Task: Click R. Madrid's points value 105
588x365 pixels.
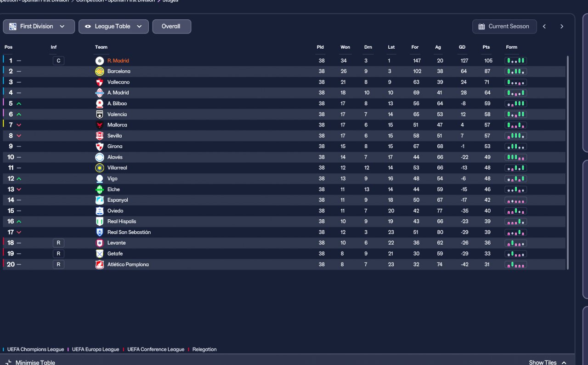Action: (488, 61)
